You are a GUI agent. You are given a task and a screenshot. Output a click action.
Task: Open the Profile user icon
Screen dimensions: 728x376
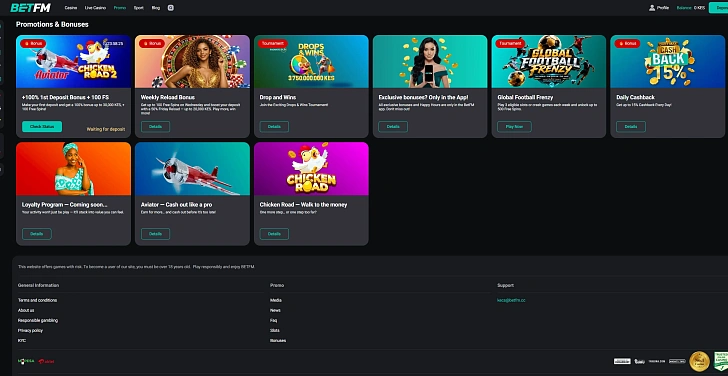pyautogui.click(x=652, y=8)
